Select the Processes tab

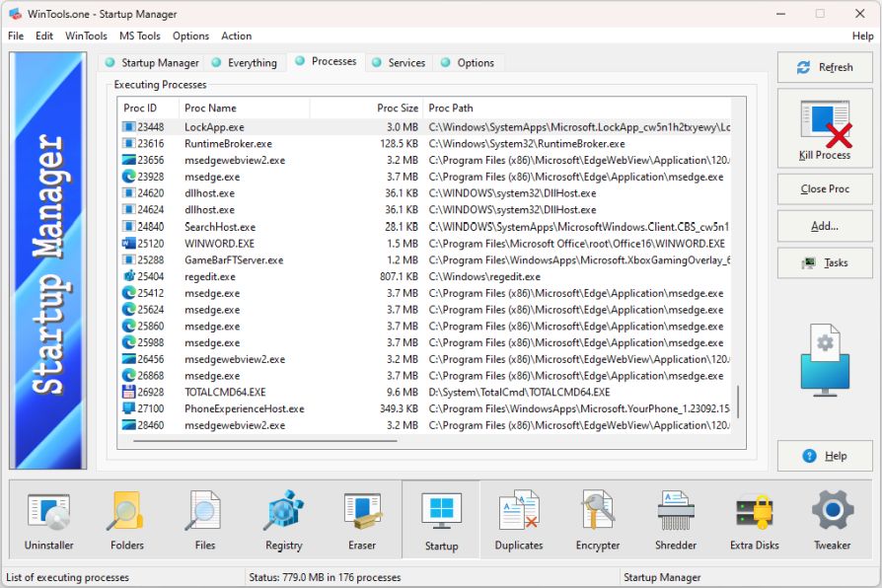coord(326,61)
